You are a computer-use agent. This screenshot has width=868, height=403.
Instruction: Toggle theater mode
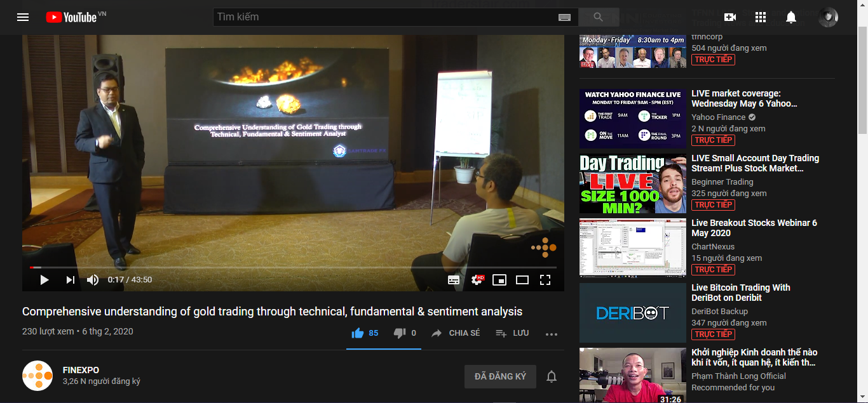pos(522,280)
